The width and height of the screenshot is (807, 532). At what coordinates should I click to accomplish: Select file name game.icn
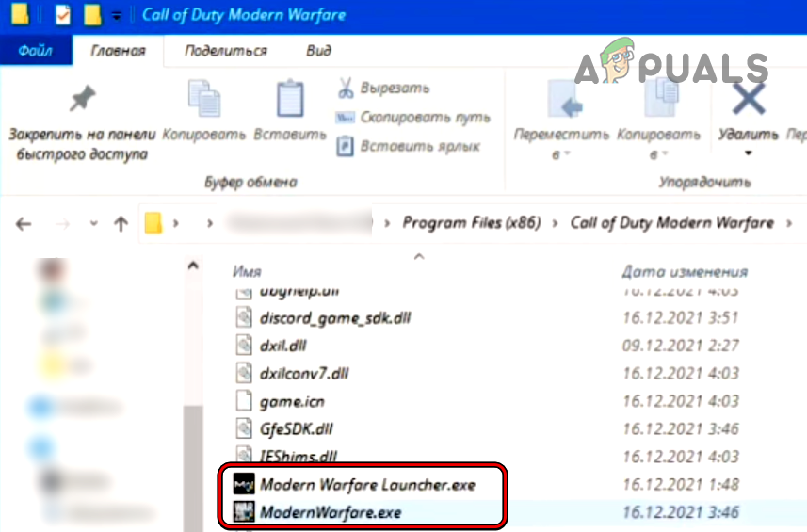292,401
